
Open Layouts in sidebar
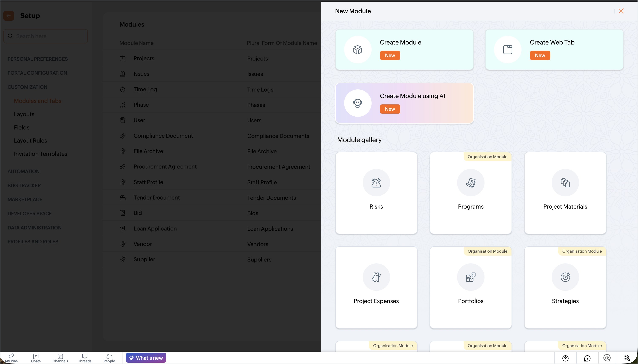click(x=24, y=114)
